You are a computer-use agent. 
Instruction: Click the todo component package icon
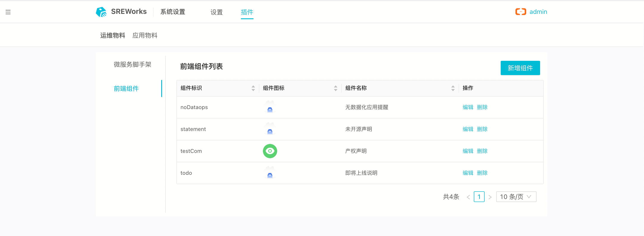[270, 174]
